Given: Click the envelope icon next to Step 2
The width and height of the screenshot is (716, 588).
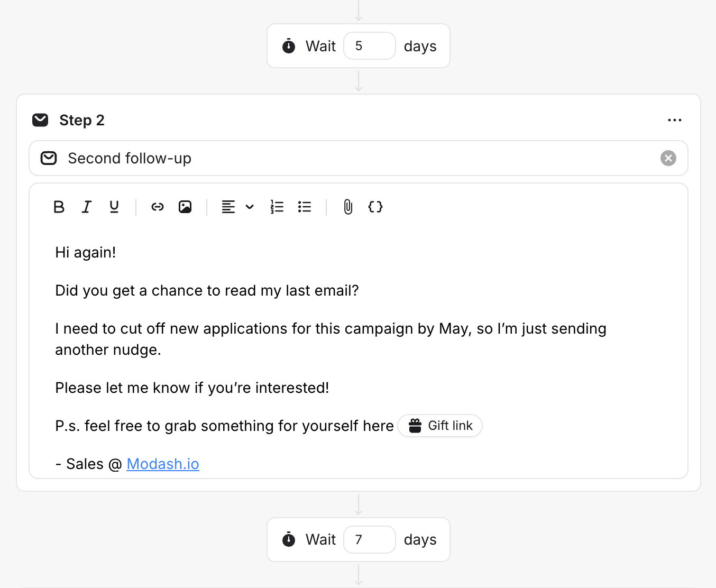Looking at the screenshot, I should (40, 120).
